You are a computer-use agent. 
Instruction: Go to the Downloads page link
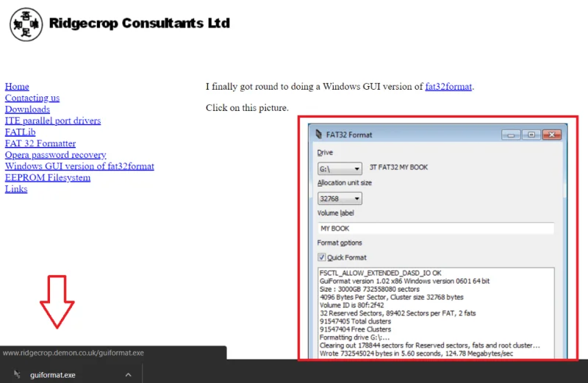tap(27, 109)
